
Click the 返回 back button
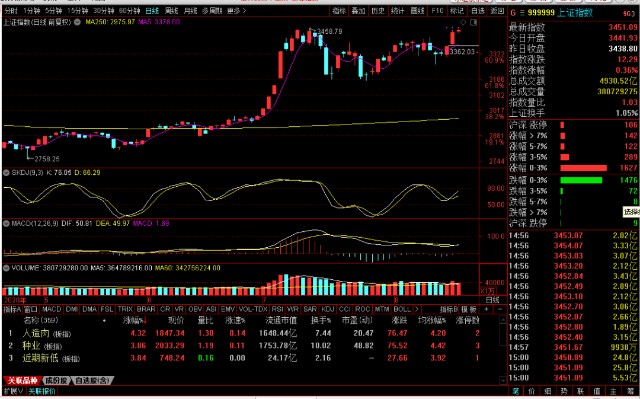[497, 11]
